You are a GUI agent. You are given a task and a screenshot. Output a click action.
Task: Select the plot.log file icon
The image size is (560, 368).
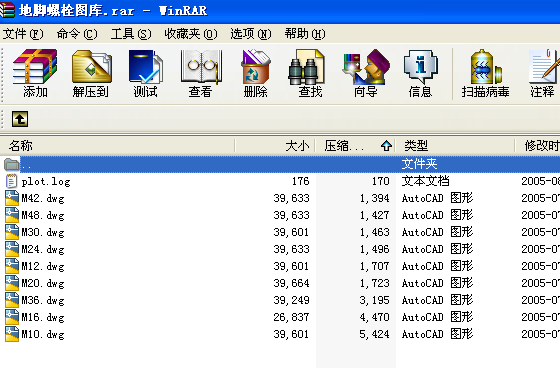tap(11, 181)
